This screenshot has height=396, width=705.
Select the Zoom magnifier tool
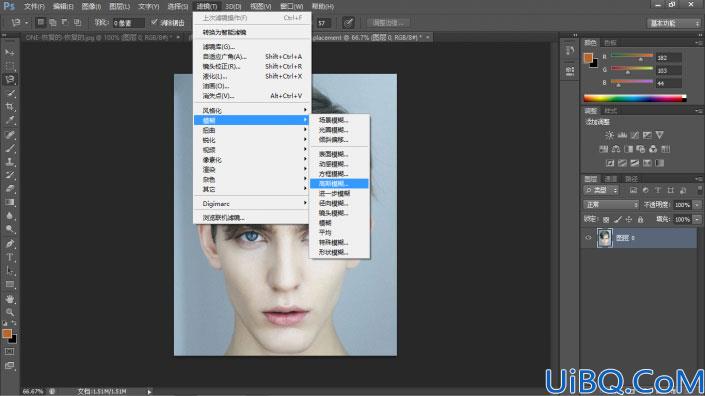point(10,312)
